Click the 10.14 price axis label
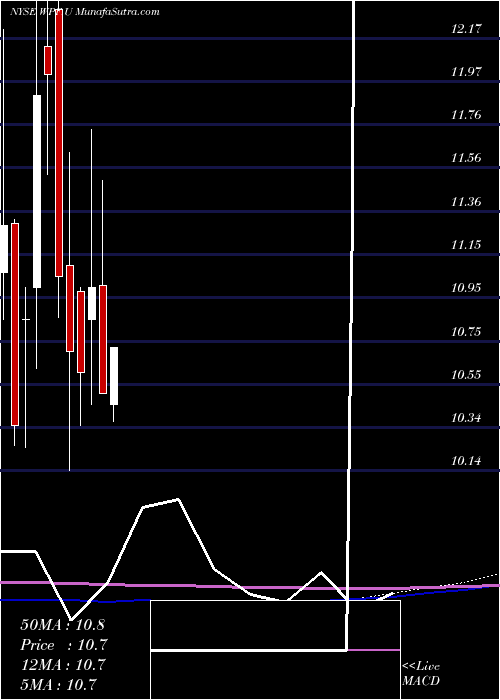The height and width of the screenshot is (700, 500). [467, 461]
